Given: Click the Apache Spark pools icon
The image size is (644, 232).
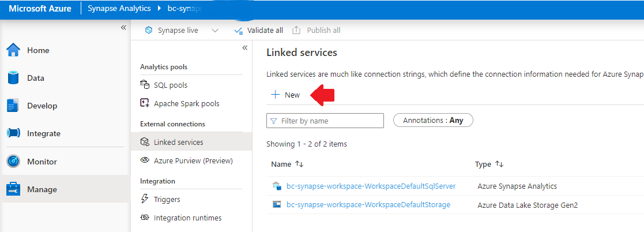Looking at the screenshot, I should click(145, 103).
